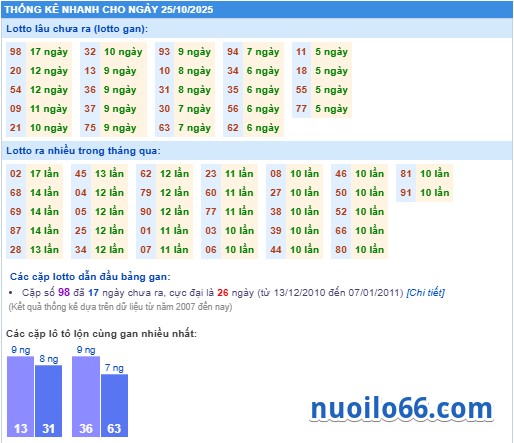Click number 66 with 10 lần
This screenshot has height=443, width=514.
pos(341,231)
